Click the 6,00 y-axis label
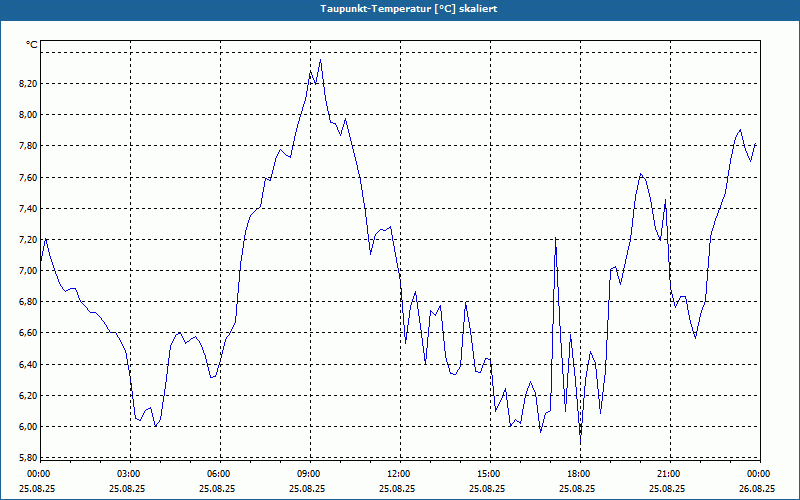Viewport: 800px width, 500px height. tap(28, 427)
